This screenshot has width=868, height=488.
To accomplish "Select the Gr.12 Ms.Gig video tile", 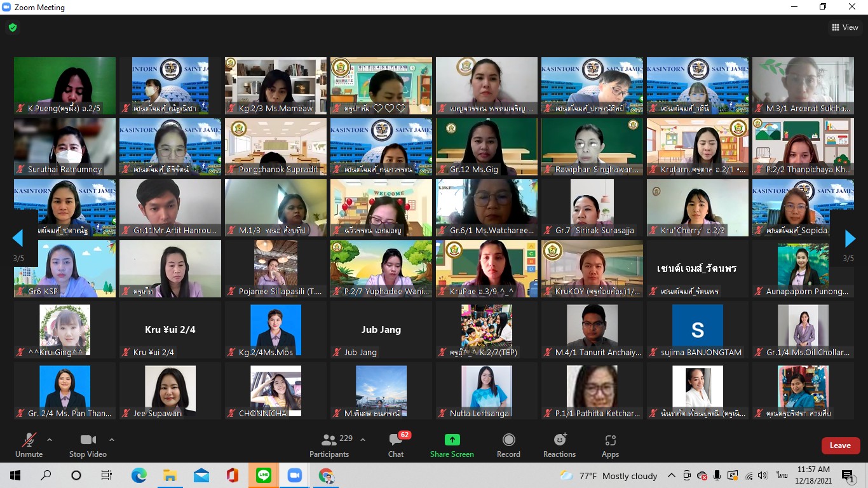I will point(487,147).
